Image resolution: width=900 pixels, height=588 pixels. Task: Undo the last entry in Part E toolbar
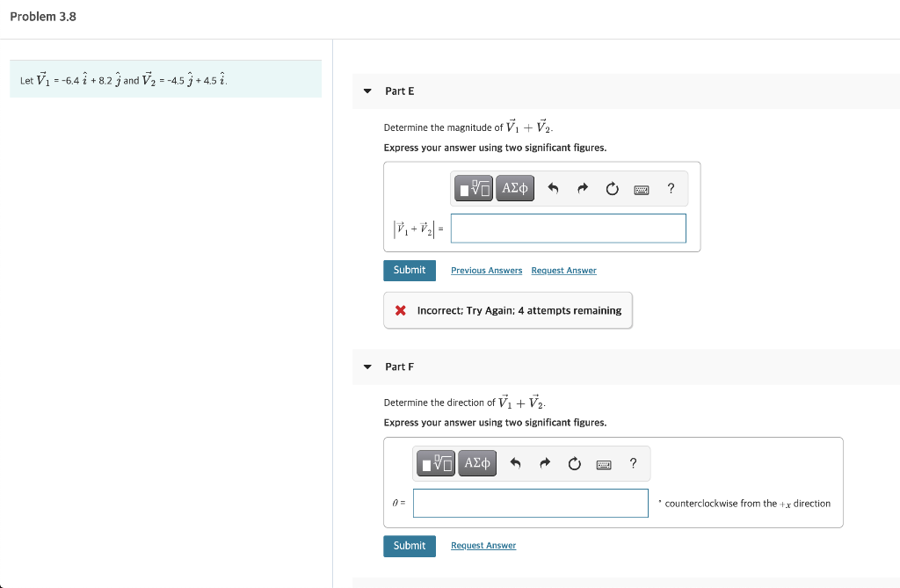click(554, 187)
